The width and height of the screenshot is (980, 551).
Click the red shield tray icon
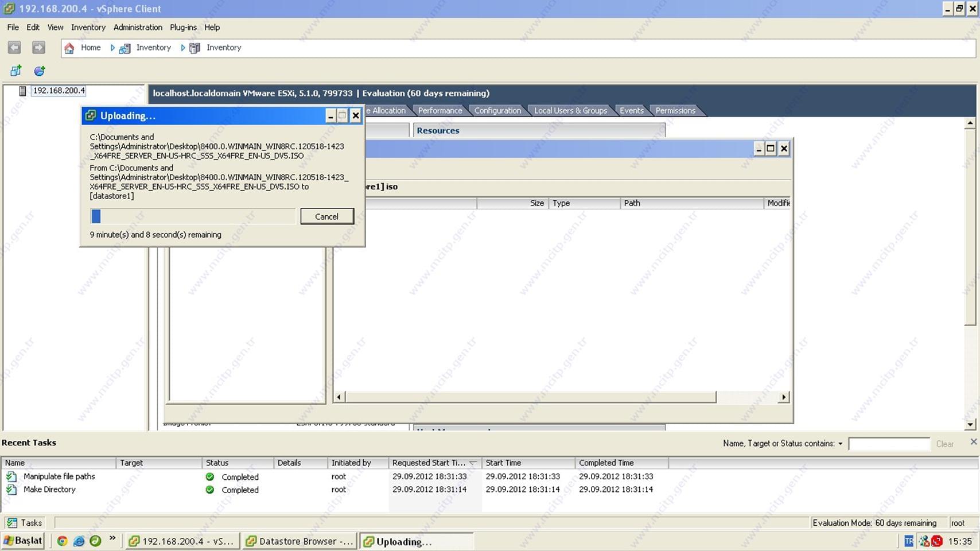tap(937, 541)
